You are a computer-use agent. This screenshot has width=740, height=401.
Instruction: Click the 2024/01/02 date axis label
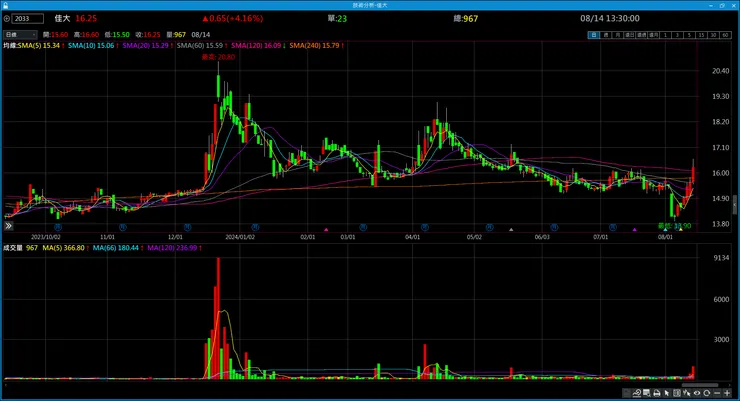[x=240, y=237]
